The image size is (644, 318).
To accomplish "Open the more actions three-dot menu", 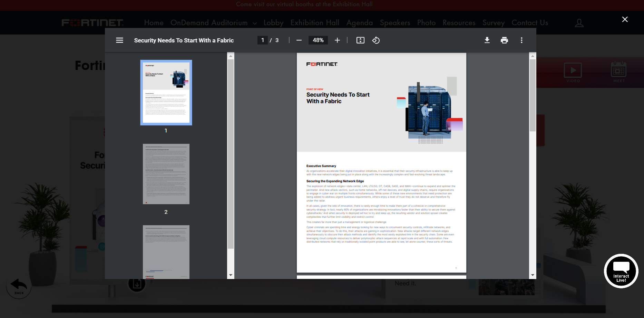I will coord(521,40).
